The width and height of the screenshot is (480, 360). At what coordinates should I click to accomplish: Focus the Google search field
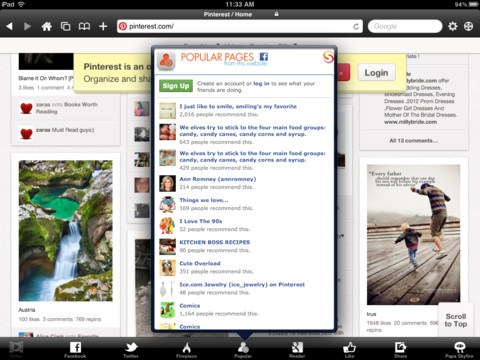coord(405,26)
